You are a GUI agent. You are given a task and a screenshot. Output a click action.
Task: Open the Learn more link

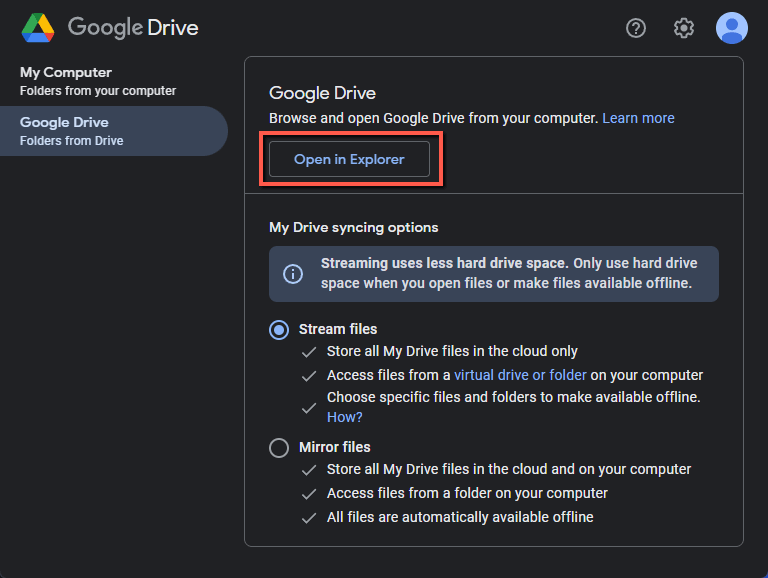[x=638, y=118]
